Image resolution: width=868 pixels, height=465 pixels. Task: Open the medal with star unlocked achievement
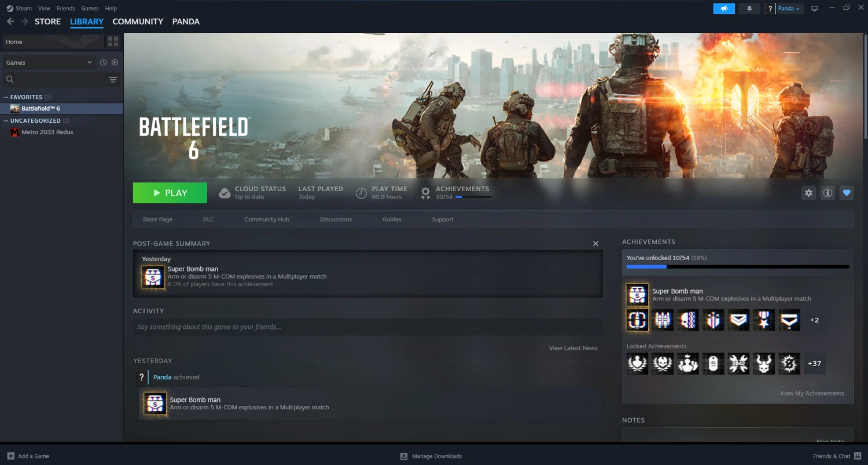click(x=764, y=320)
